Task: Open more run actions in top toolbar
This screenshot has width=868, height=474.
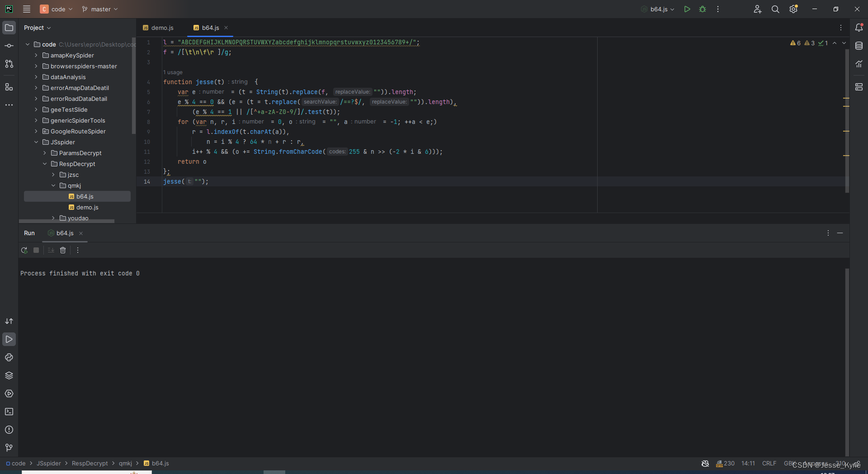Action: pyautogui.click(x=718, y=9)
